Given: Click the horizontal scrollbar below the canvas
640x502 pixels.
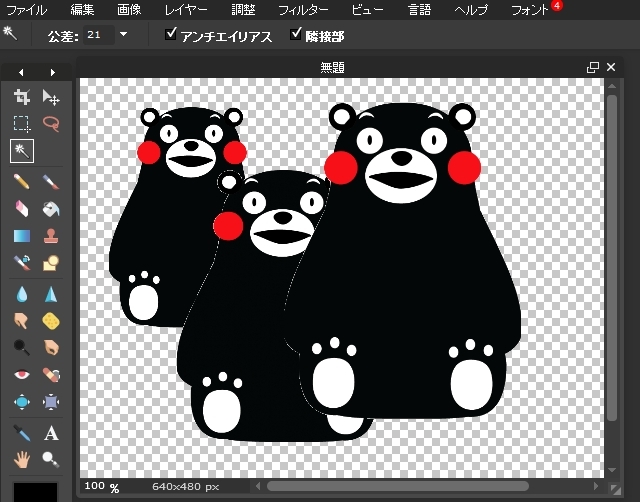Looking at the screenshot, I should click(398, 486).
